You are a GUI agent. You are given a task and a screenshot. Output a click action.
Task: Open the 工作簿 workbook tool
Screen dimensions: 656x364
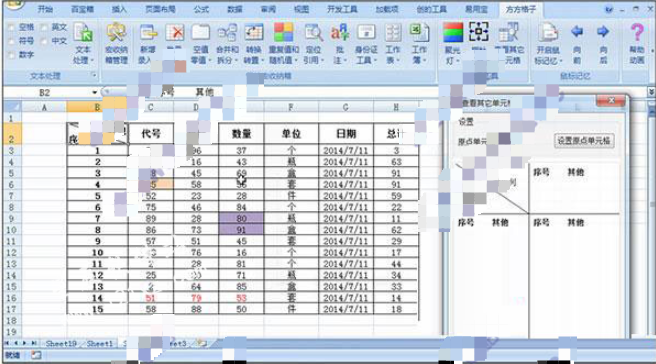(419, 44)
